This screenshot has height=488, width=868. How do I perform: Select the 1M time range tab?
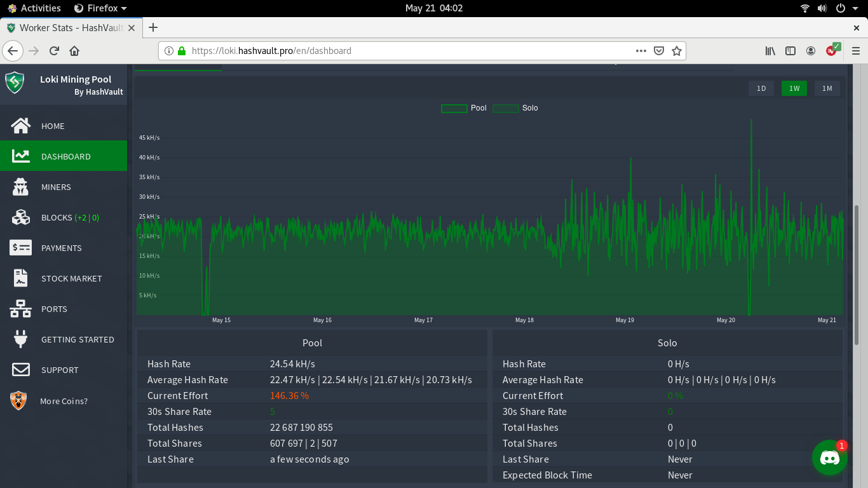click(x=827, y=88)
